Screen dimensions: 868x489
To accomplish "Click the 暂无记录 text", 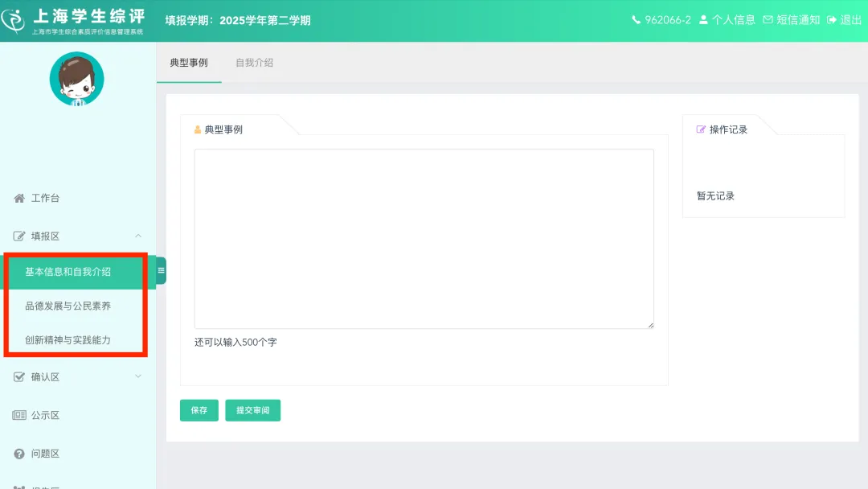I will [x=715, y=196].
